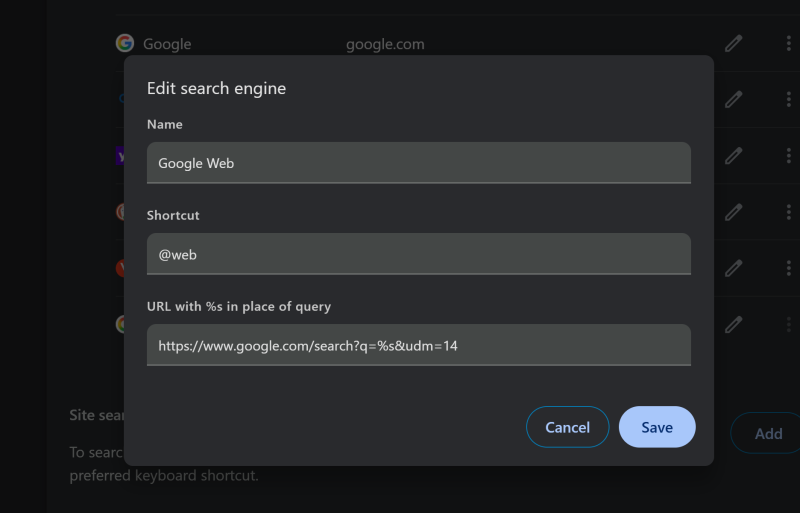The height and width of the screenshot is (513, 800).
Task: Click into the URL with %s query field
Action: point(418,345)
